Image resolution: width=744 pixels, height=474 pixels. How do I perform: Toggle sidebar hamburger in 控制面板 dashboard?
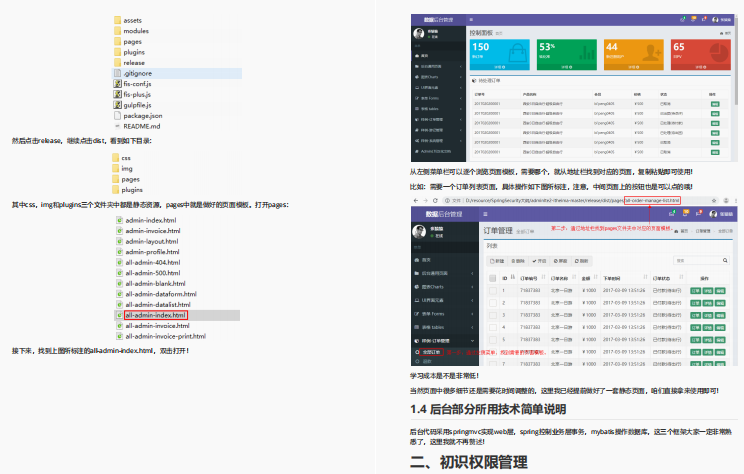click(x=471, y=19)
